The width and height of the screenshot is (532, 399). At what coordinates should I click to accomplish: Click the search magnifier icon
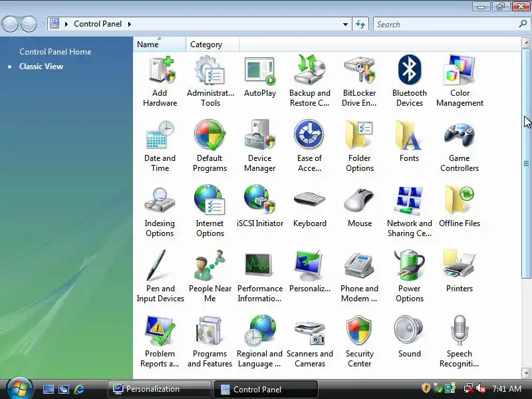point(523,24)
